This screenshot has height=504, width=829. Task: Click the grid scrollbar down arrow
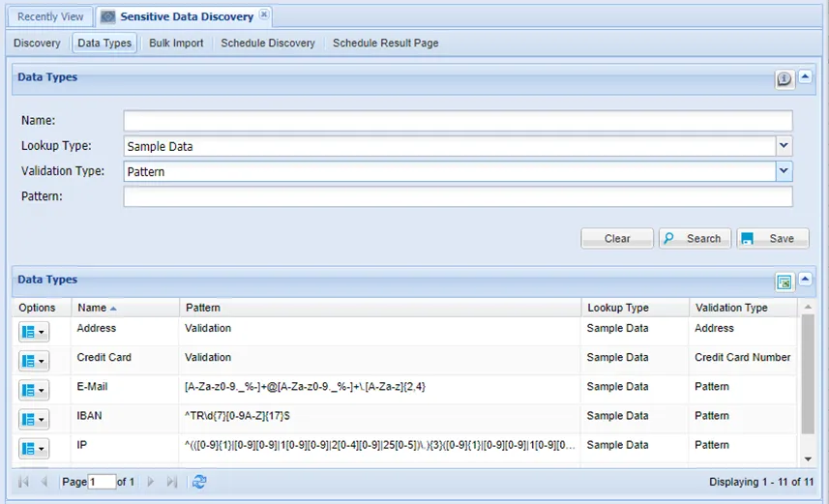(808, 459)
